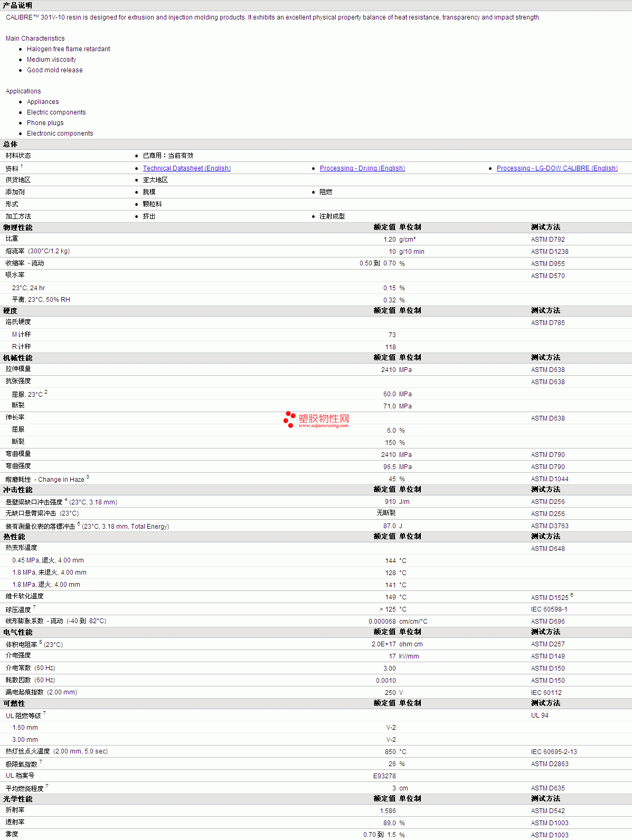This screenshot has height=840, width=632.
Task: Click the expansion coefficient value 0.000068
Action: [x=382, y=622]
